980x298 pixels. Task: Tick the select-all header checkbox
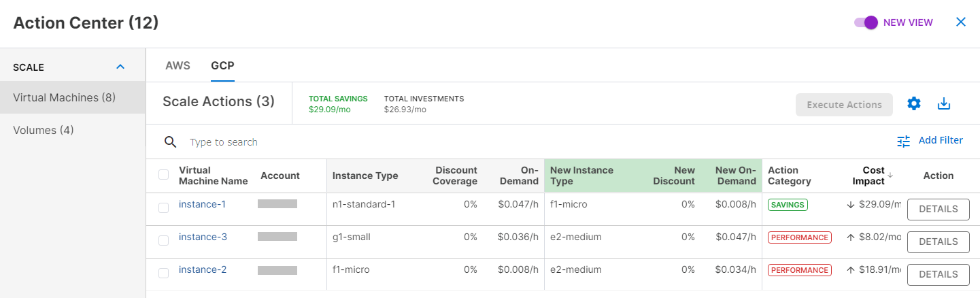pos(163,175)
